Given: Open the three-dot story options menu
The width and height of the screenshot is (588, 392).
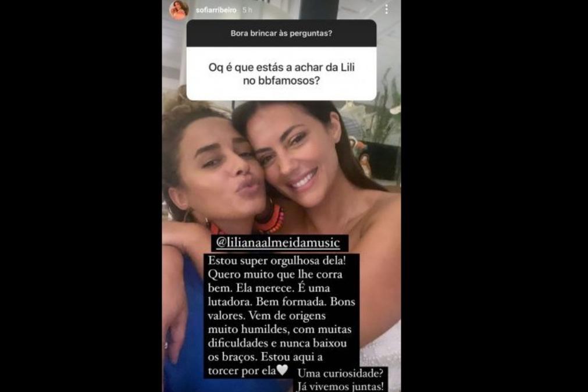Looking at the screenshot, I should click(x=386, y=9).
